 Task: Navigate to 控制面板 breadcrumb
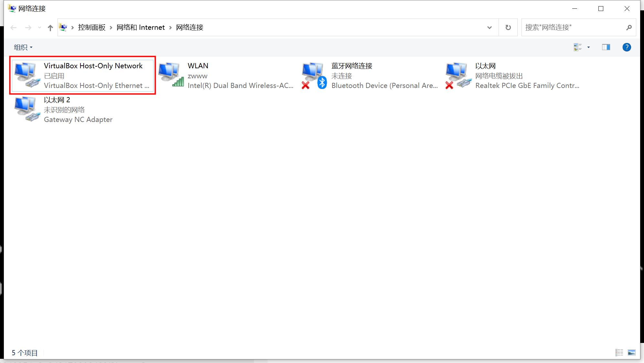pos(91,27)
